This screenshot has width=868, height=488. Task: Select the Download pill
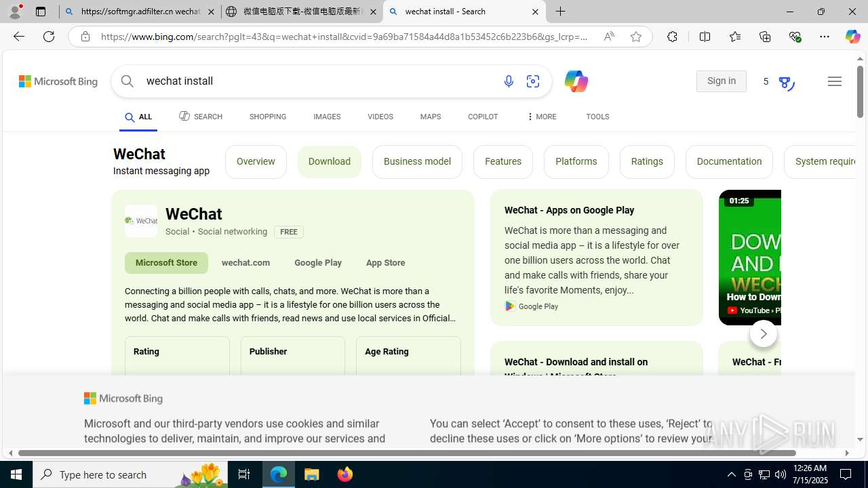pos(330,161)
